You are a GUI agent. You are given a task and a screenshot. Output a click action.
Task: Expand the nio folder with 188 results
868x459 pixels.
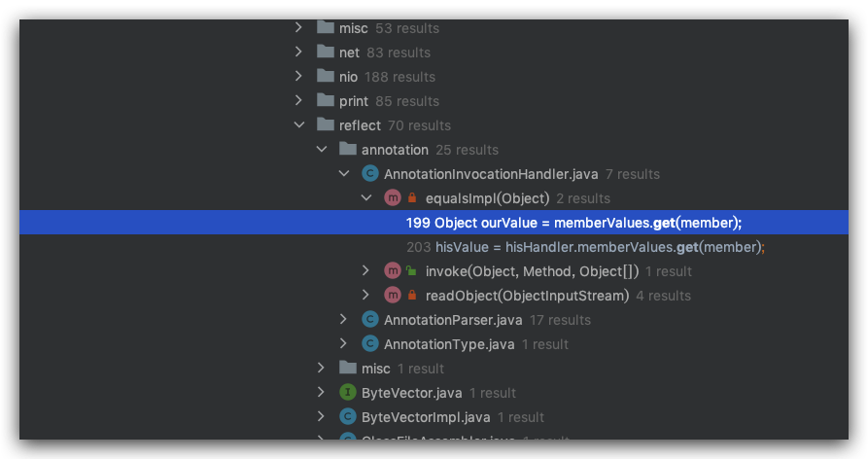pyautogui.click(x=299, y=77)
